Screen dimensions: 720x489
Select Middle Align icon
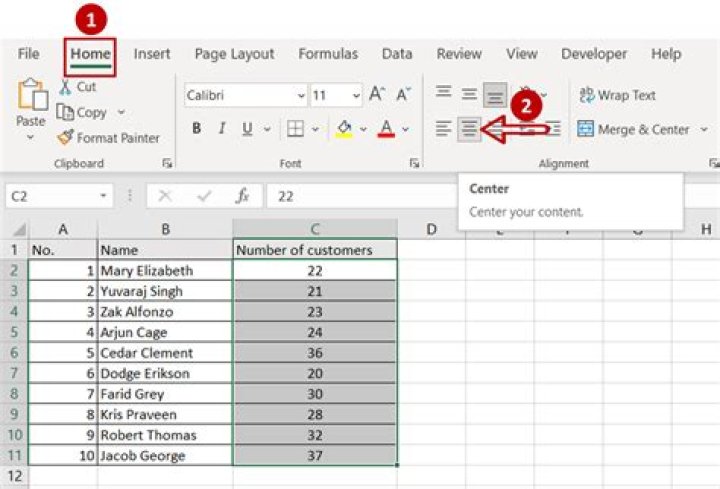point(469,94)
